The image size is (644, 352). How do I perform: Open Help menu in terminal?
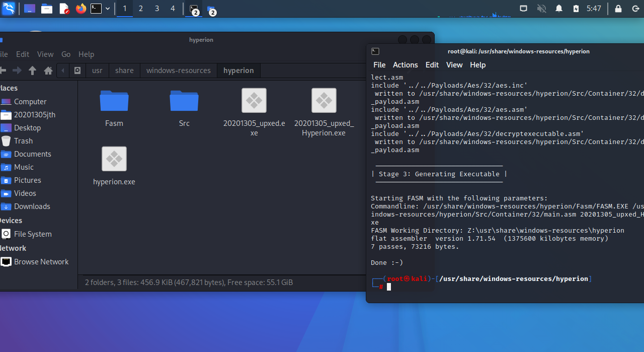point(478,65)
